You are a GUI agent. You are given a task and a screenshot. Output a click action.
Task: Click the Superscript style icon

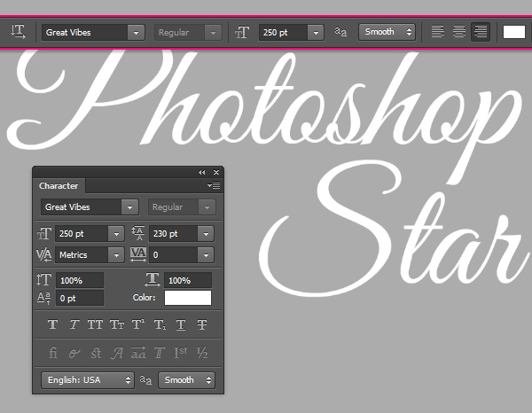coord(137,324)
